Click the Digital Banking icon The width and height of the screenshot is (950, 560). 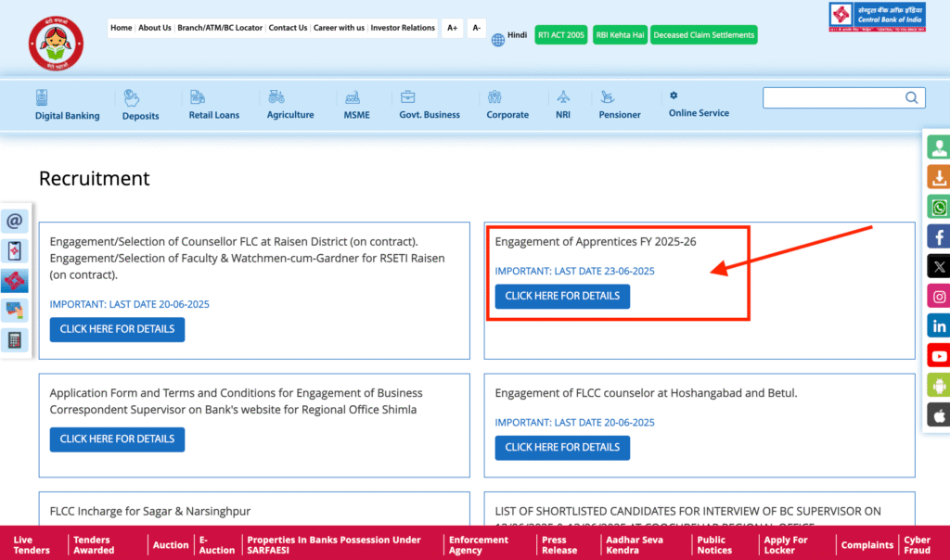coord(41,97)
